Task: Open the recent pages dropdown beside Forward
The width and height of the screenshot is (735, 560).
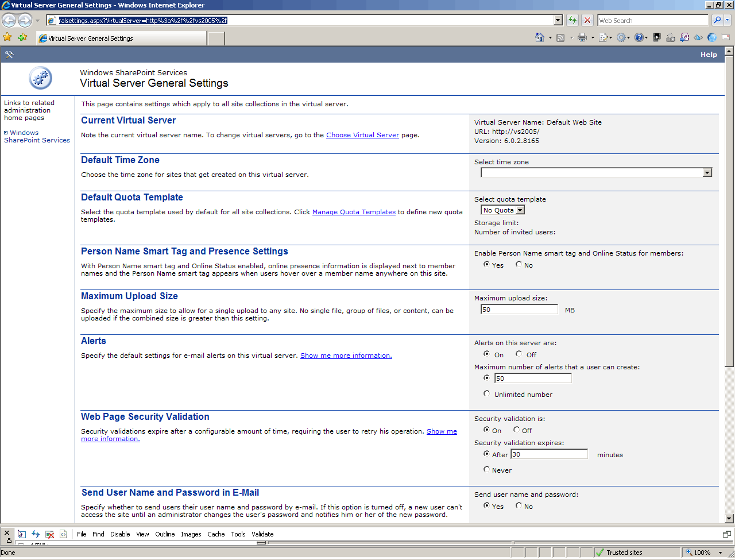Action: 38,21
